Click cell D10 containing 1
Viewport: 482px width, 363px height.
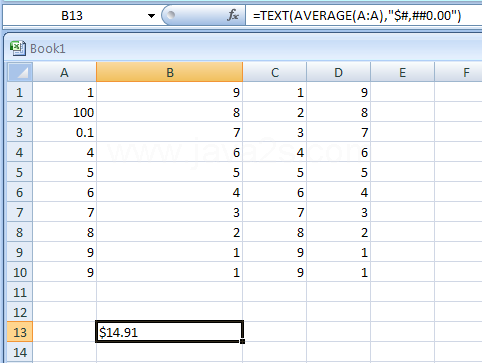[338, 272]
